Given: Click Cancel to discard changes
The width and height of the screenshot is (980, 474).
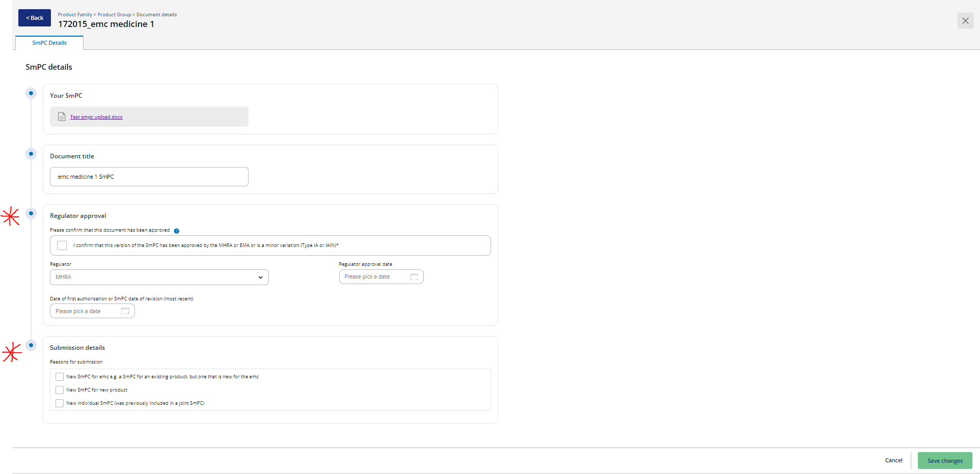Looking at the screenshot, I should 893,460.
